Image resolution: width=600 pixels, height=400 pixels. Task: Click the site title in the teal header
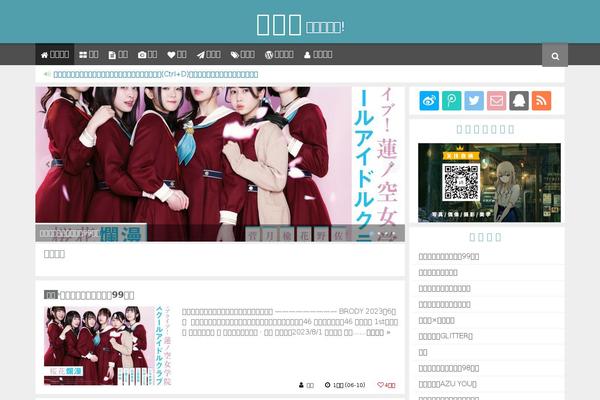(x=279, y=24)
